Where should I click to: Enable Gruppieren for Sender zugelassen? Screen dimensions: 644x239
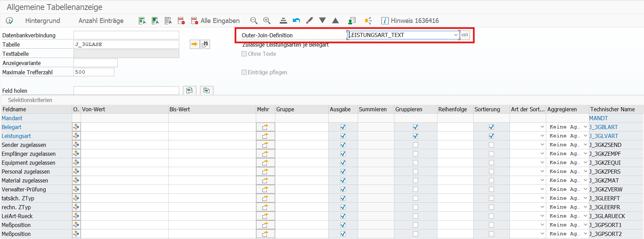click(x=415, y=145)
